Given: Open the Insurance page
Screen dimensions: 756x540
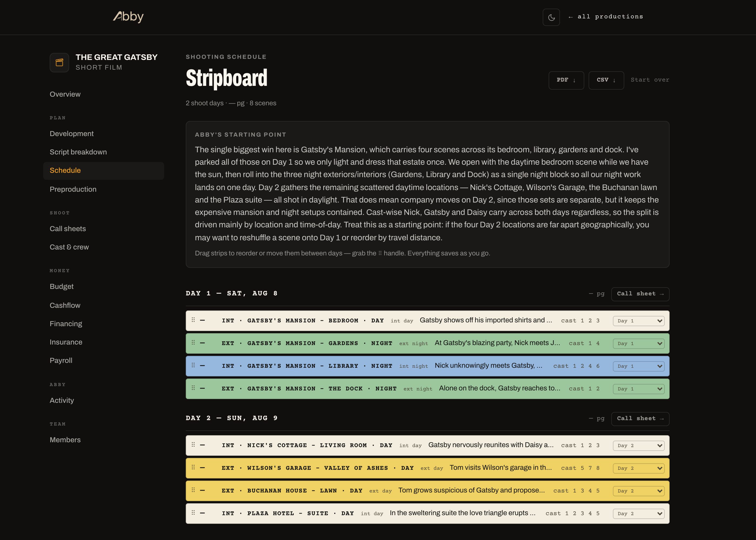Looking at the screenshot, I should tap(66, 342).
